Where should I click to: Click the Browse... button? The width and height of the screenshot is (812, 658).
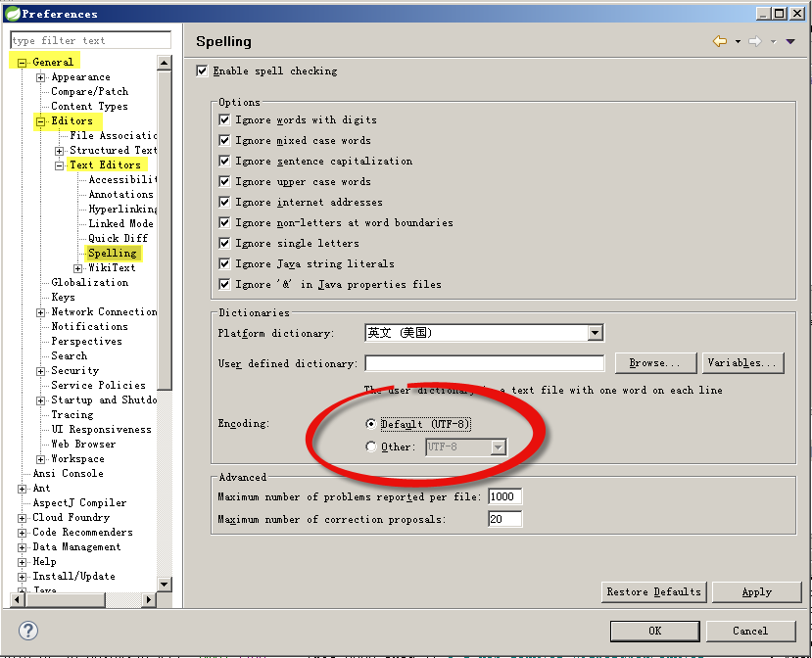pos(655,363)
